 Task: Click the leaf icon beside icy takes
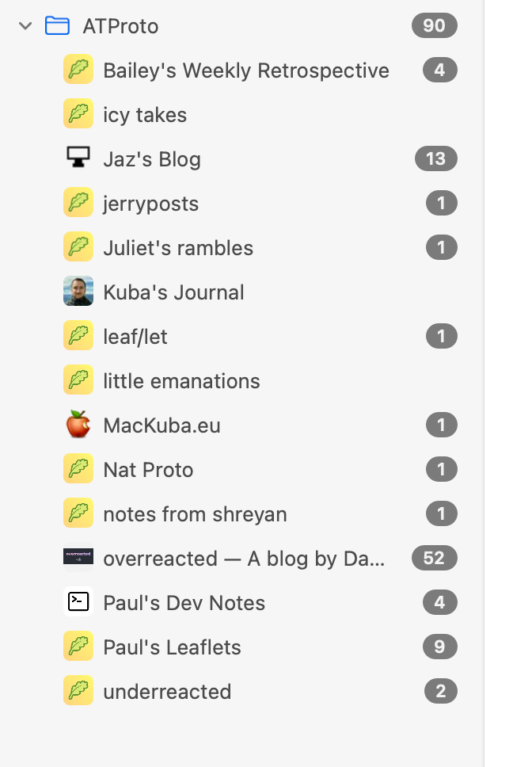click(x=78, y=114)
